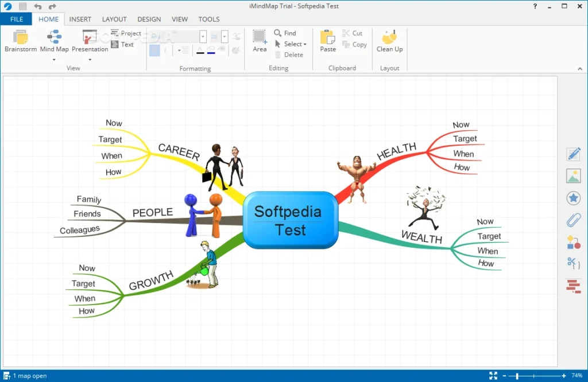The height and width of the screenshot is (382, 588).
Task: Switch to Brainstorm view
Action: point(20,43)
